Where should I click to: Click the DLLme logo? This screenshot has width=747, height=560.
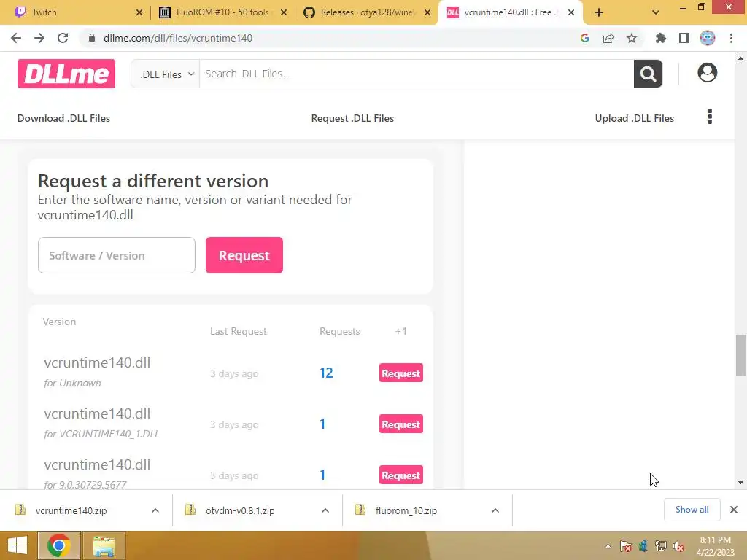tap(66, 74)
